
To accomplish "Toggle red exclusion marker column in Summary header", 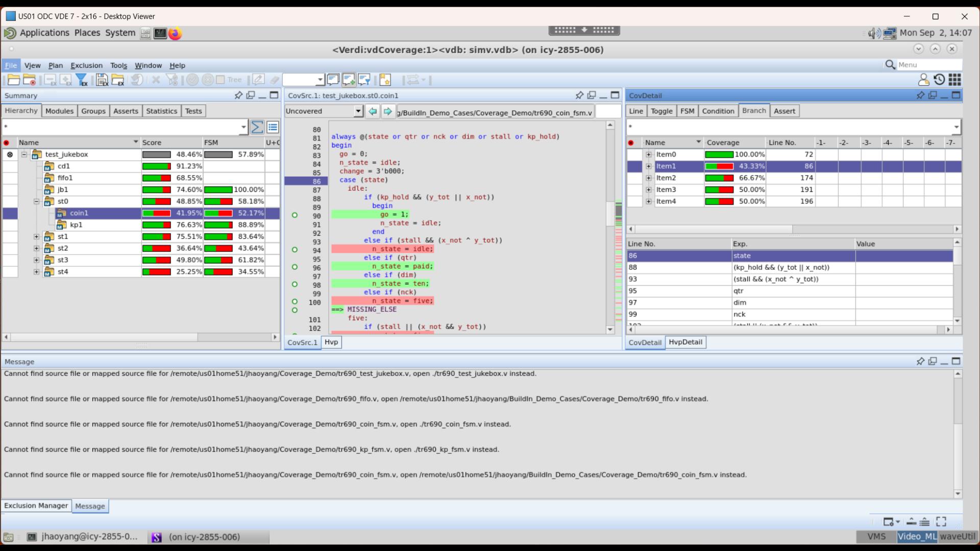I will coord(7,143).
